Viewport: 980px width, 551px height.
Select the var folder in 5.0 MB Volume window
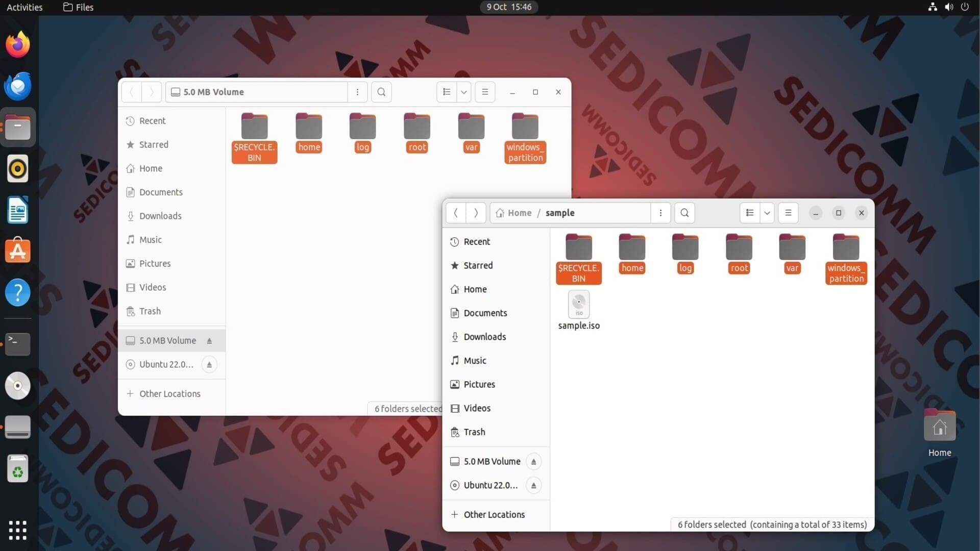tap(471, 133)
